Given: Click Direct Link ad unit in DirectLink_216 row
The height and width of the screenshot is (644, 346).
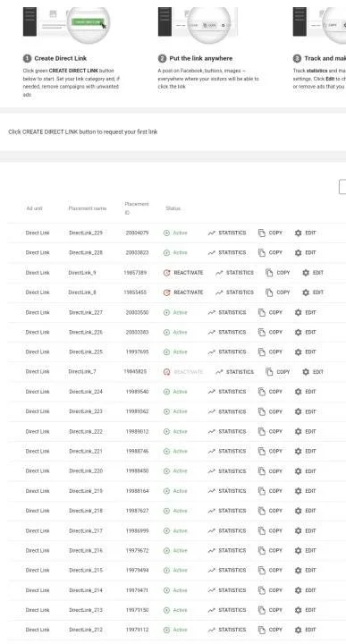Looking at the screenshot, I should [x=38, y=551].
